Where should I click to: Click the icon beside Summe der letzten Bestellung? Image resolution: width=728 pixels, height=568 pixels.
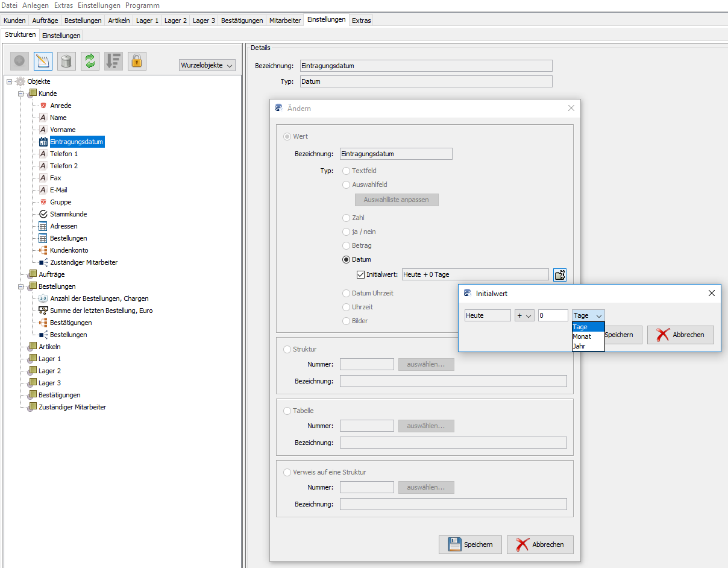[43, 311]
